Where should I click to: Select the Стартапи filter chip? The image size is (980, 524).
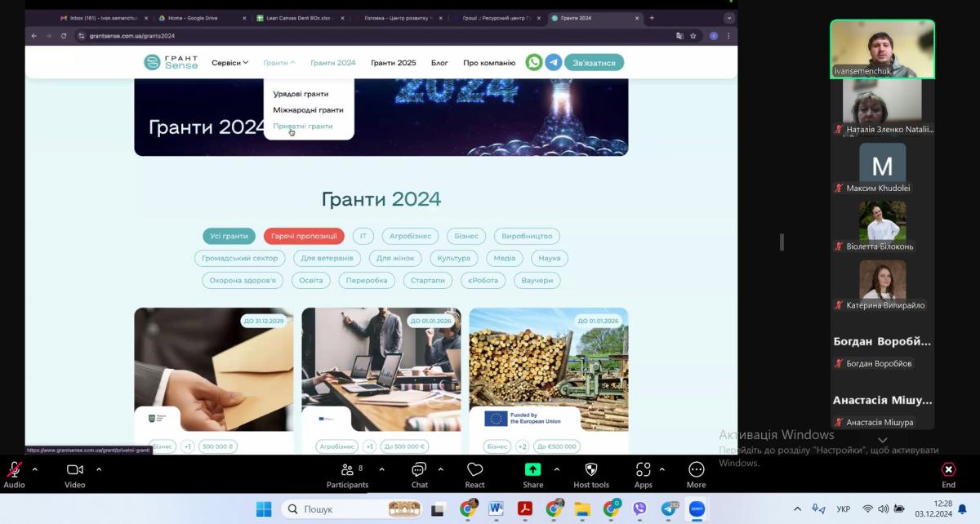[x=428, y=280]
